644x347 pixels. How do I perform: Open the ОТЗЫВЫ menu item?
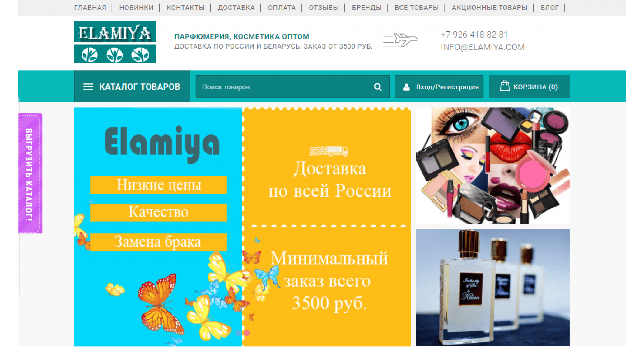tap(324, 7)
